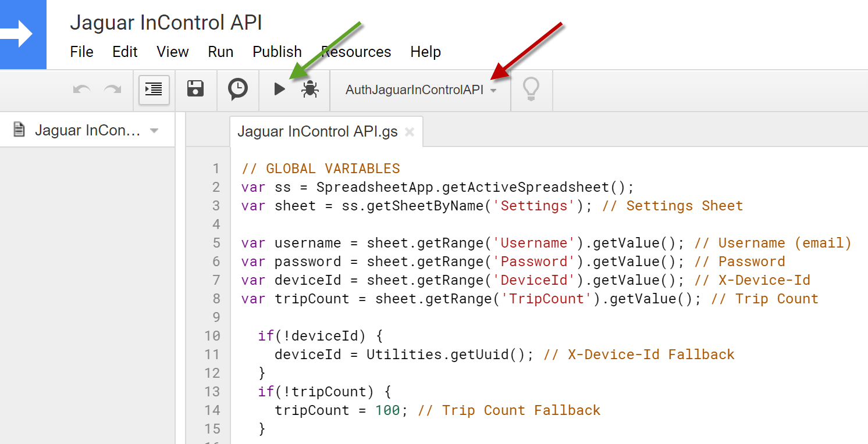The image size is (868, 444).
Task: Click if(!tripCount) on line 13
Action: [x=316, y=392]
